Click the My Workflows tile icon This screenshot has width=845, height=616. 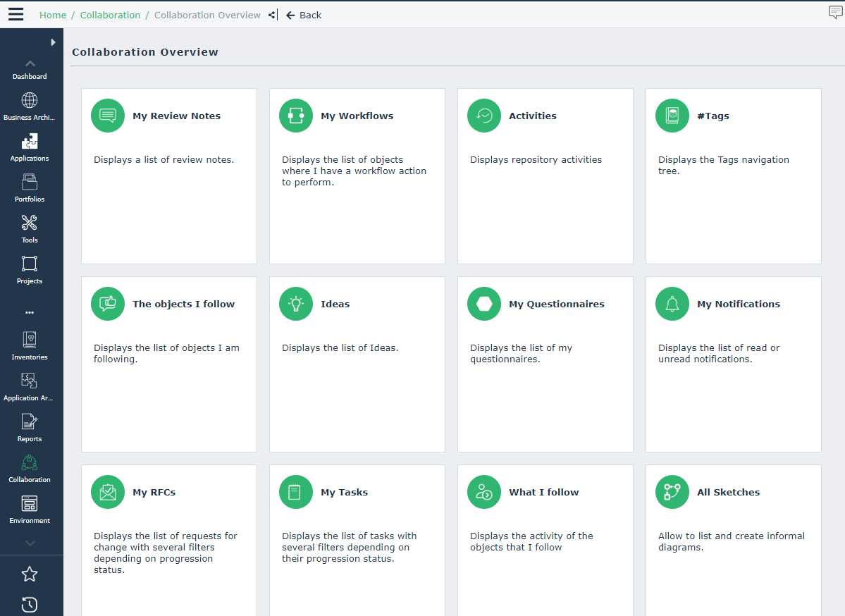(296, 116)
